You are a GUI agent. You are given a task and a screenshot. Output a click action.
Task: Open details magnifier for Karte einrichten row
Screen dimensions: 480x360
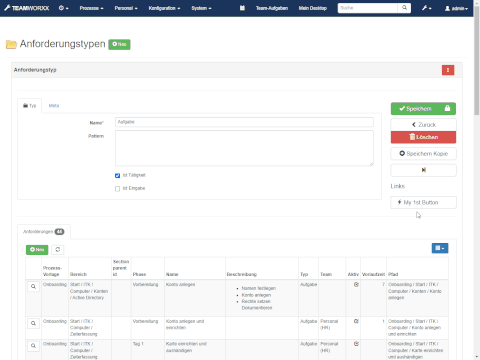33,346
